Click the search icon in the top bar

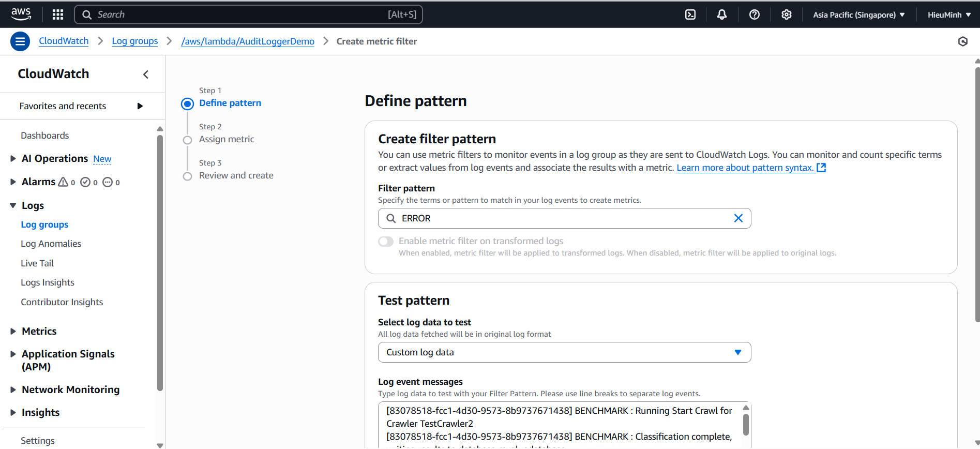pyautogui.click(x=87, y=14)
